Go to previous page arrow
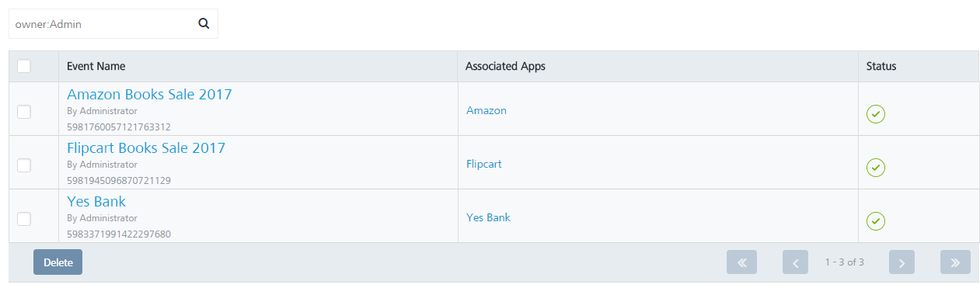980x288 pixels. pos(795,262)
